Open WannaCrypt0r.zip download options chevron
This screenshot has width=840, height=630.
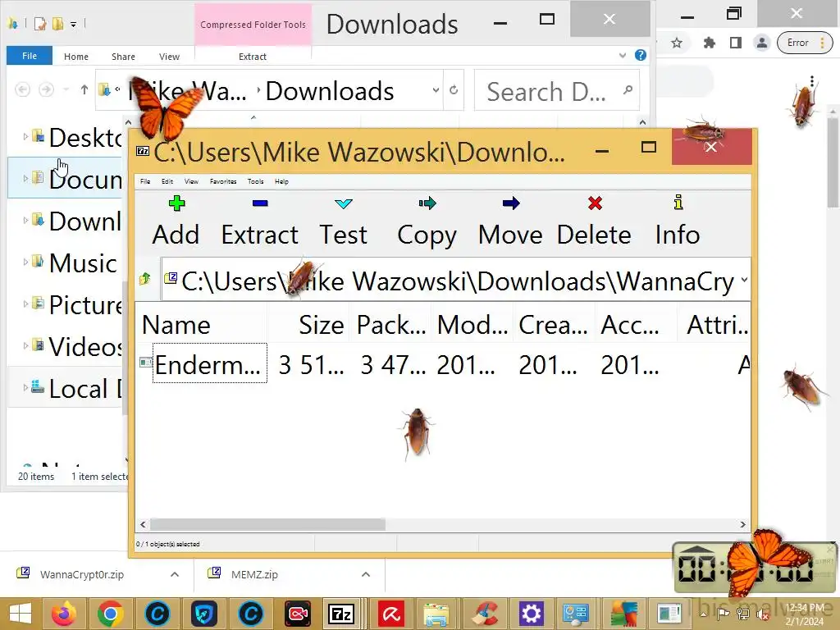pos(175,574)
